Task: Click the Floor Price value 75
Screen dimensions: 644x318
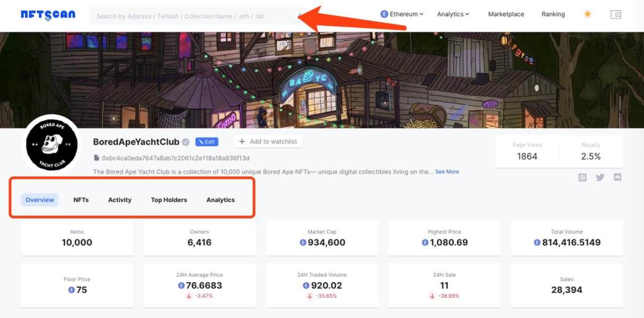Action: coord(81,289)
